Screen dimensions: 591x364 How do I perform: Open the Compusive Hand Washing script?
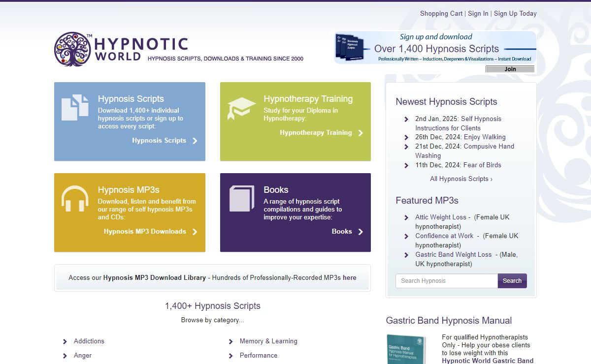464,151
